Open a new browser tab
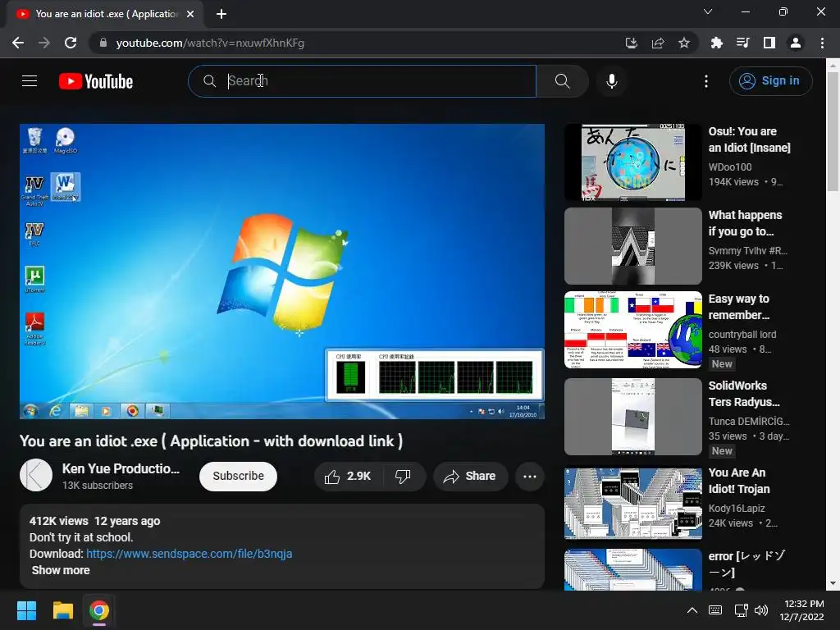The height and width of the screenshot is (630, 840). pos(221,14)
